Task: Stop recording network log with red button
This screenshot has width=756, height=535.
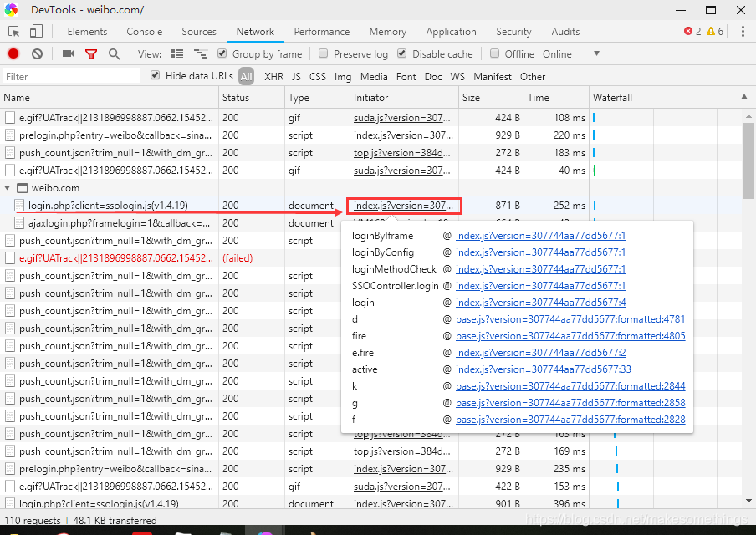Action: (x=13, y=54)
